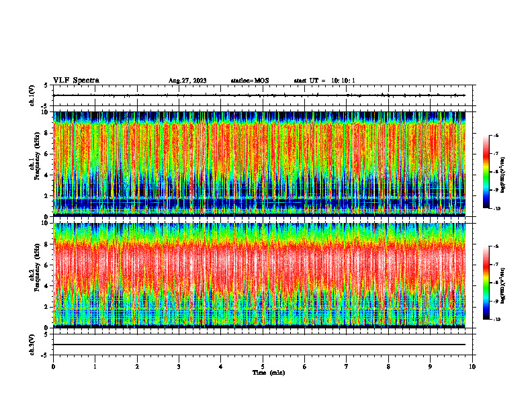The image size is (532, 411).
Task: Click time axis tick label '1'
Action: pos(95,367)
